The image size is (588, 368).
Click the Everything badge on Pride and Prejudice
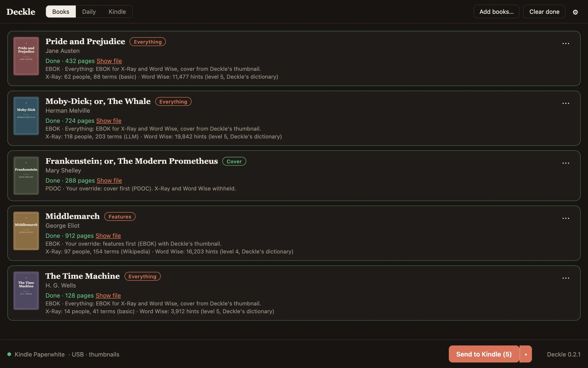tap(148, 42)
